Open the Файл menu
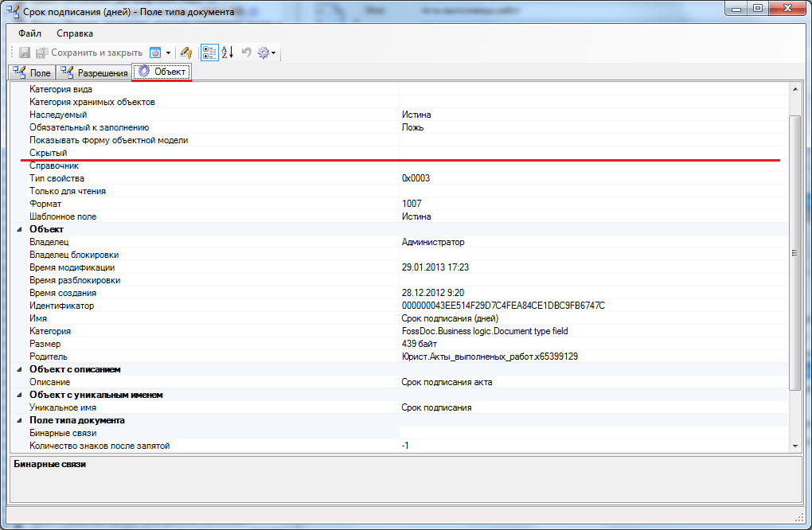 point(30,33)
